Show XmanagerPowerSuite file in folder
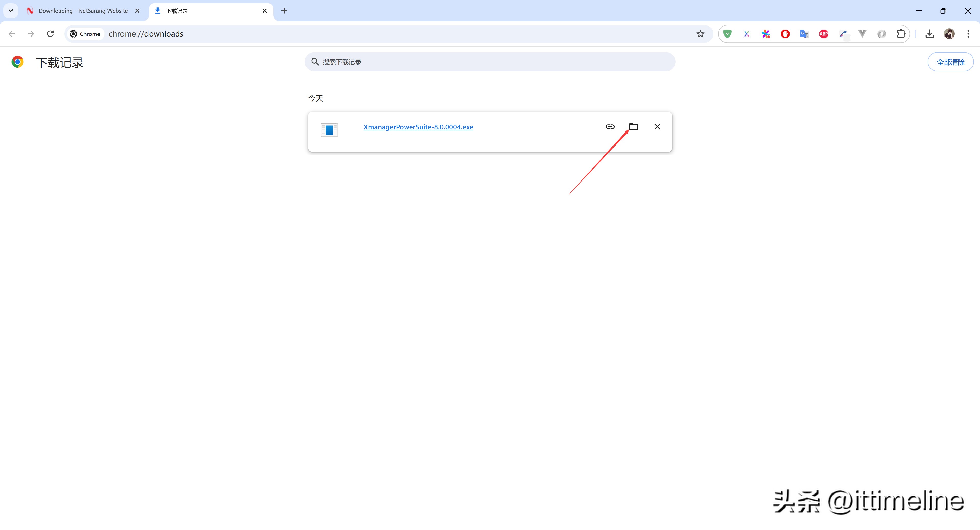The height and width of the screenshot is (530, 980). click(x=633, y=127)
